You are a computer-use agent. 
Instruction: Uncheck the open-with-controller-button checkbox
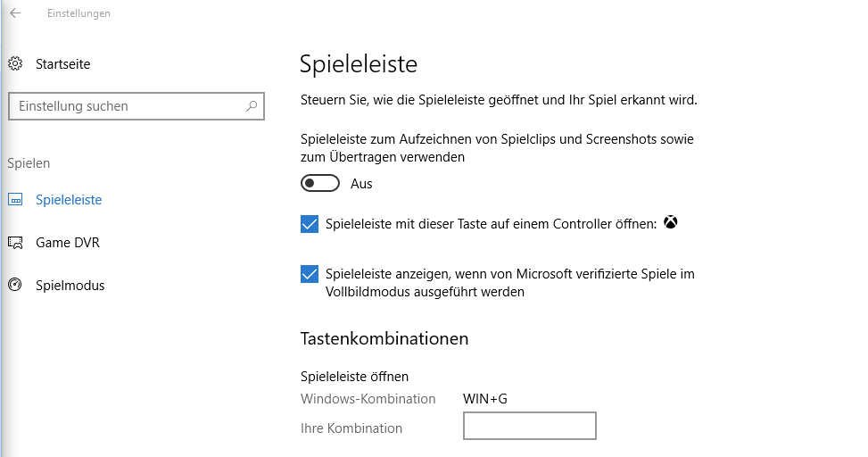click(310, 224)
